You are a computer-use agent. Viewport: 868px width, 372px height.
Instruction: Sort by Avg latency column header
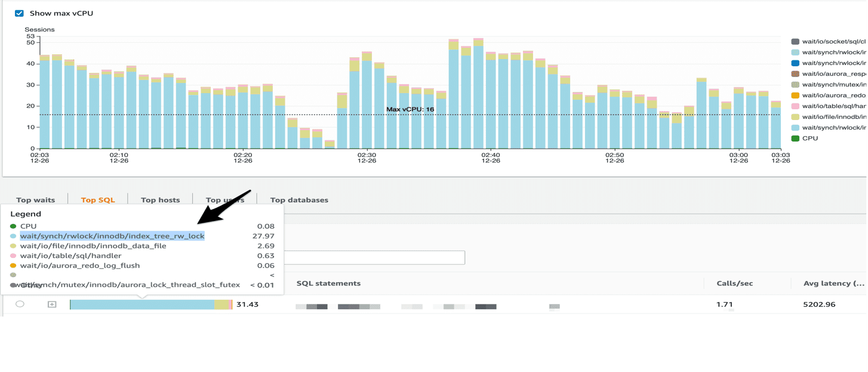pos(833,284)
